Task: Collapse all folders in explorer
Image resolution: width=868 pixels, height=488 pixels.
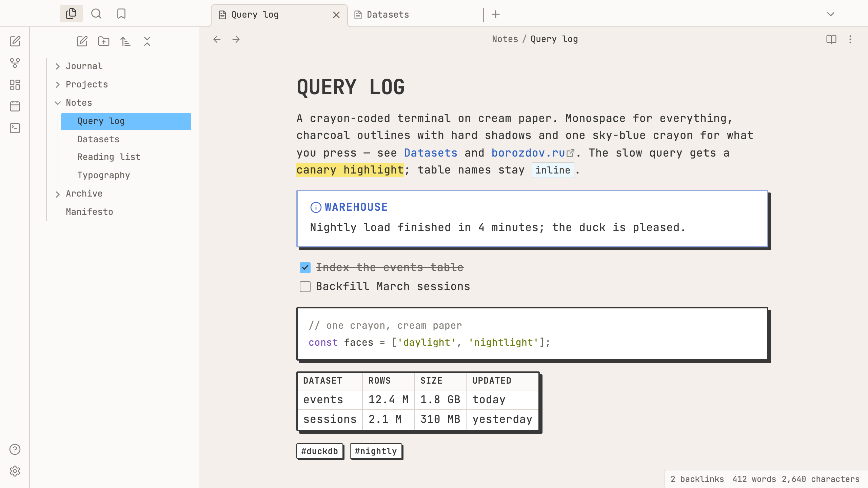Action: pos(147,41)
